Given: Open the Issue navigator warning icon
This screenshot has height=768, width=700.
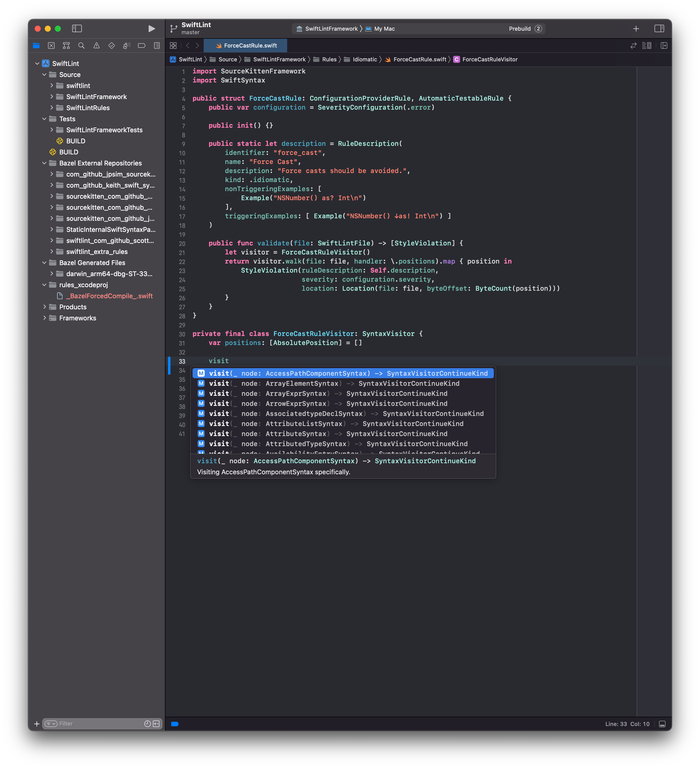Looking at the screenshot, I should (96, 46).
